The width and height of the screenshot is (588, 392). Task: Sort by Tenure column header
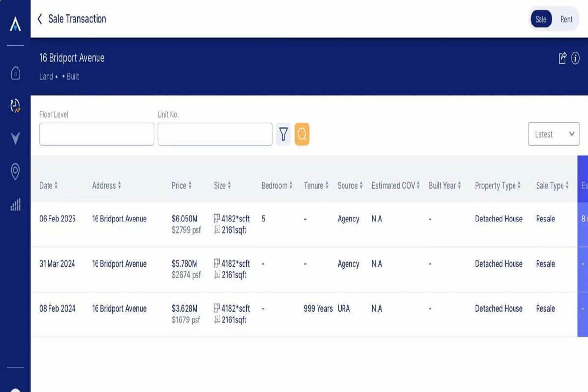[316, 186]
